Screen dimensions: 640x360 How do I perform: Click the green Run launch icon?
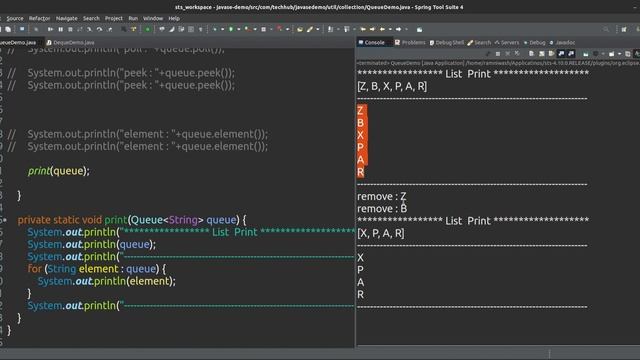point(231,29)
